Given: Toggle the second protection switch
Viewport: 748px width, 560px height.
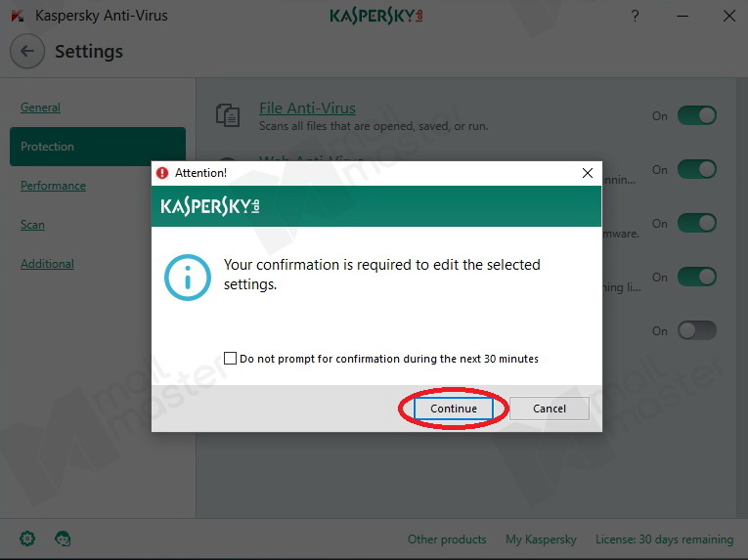Looking at the screenshot, I should pyautogui.click(x=697, y=169).
